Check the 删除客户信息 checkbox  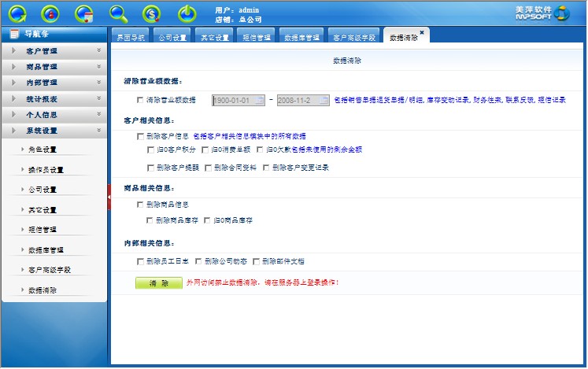tap(140, 136)
